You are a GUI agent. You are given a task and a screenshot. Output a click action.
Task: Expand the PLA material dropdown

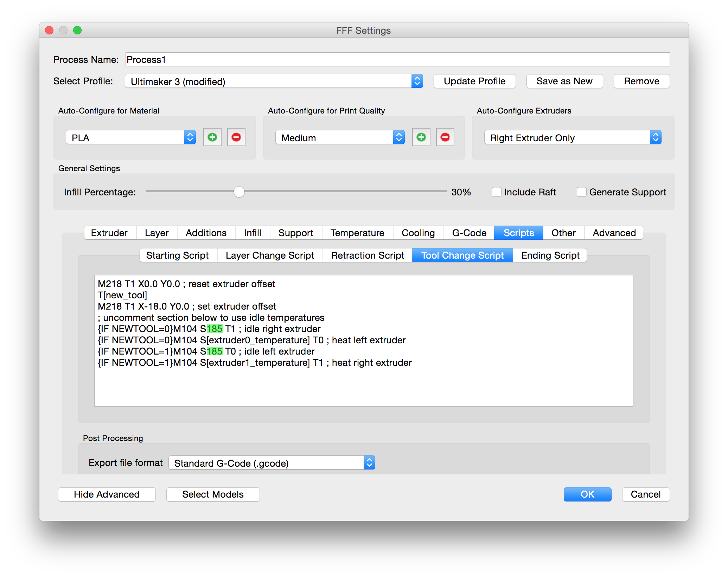click(131, 137)
